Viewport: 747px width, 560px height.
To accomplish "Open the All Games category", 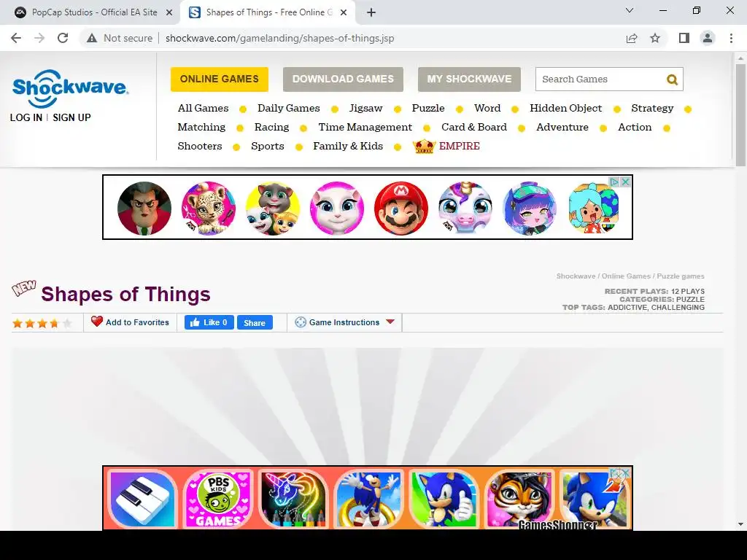I will click(203, 108).
